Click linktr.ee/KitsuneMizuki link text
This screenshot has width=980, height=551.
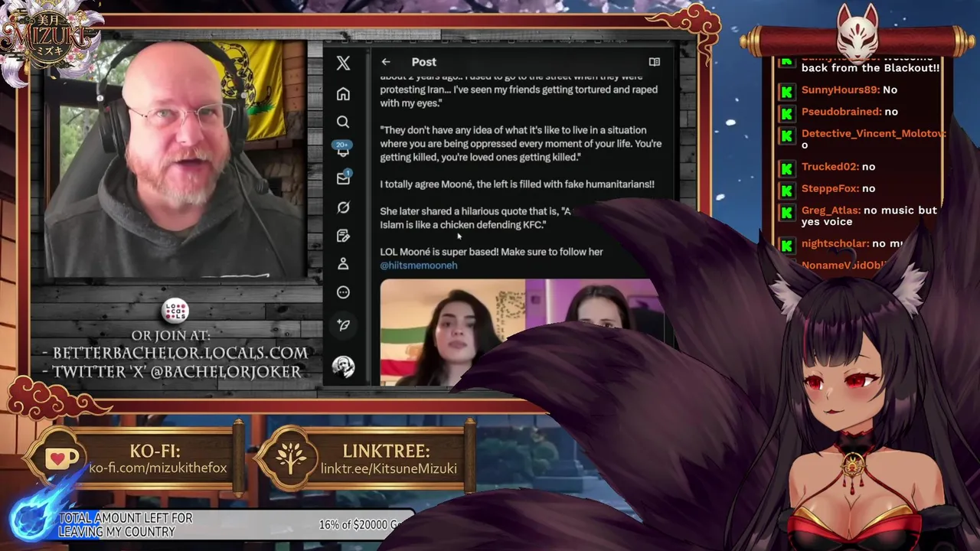pos(388,468)
